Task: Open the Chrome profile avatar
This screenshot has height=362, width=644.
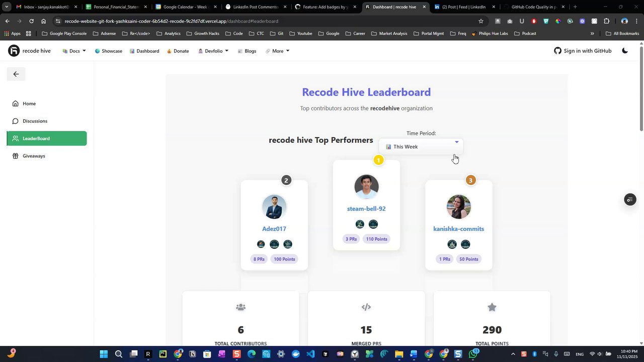Action: point(624,21)
